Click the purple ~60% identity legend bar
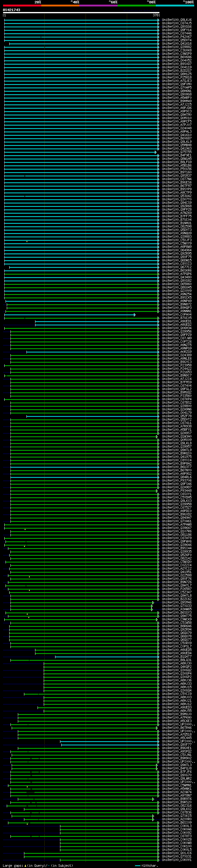 99,6
